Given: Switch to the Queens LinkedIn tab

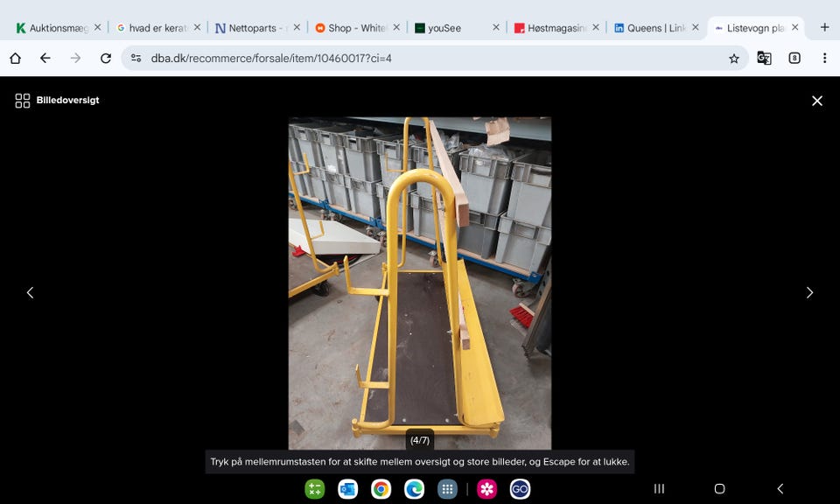Looking at the screenshot, I should click(x=650, y=28).
